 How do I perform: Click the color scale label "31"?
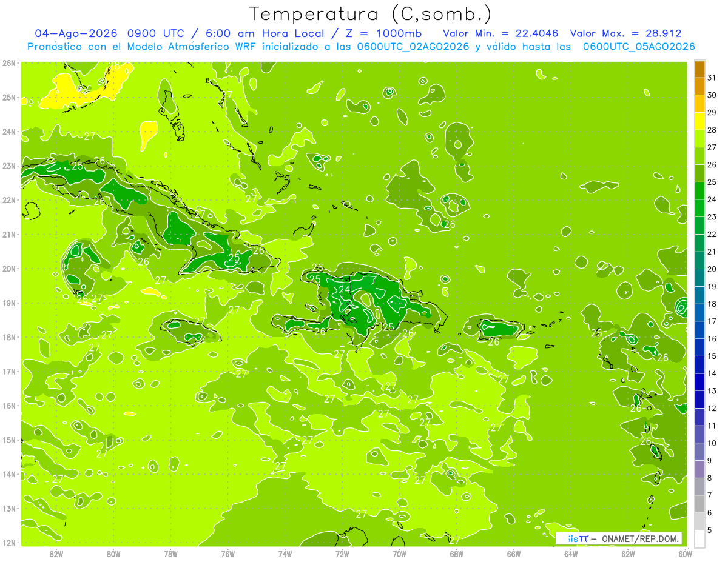click(x=712, y=78)
